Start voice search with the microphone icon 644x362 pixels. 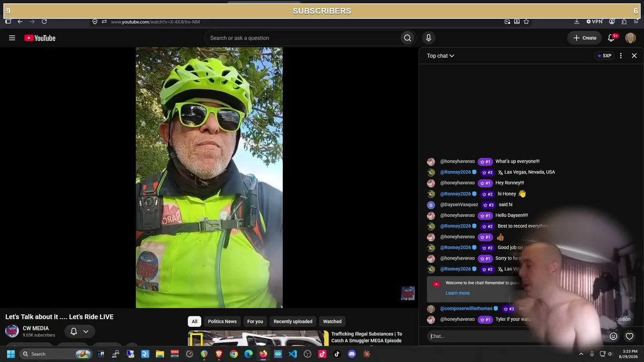coord(429,38)
